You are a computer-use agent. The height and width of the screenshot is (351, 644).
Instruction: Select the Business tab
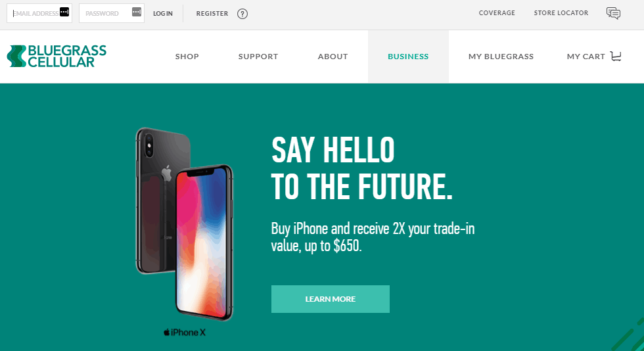pos(408,57)
